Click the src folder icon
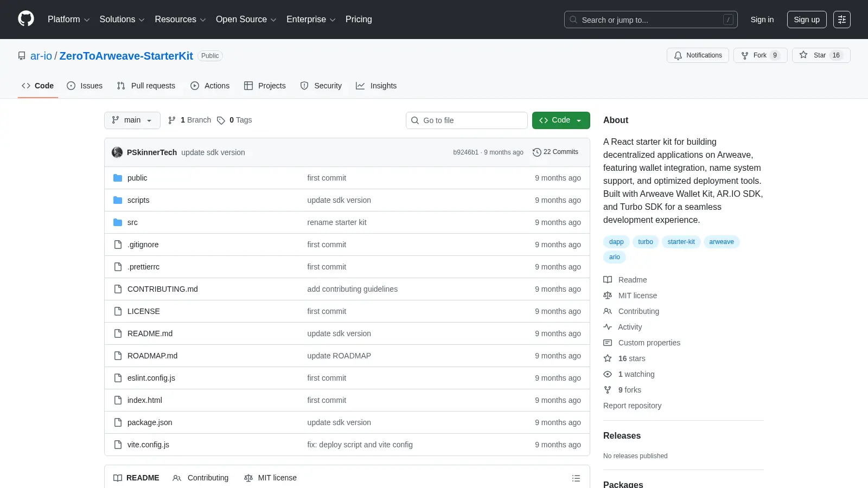This screenshot has height=488, width=868. [x=118, y=222]
